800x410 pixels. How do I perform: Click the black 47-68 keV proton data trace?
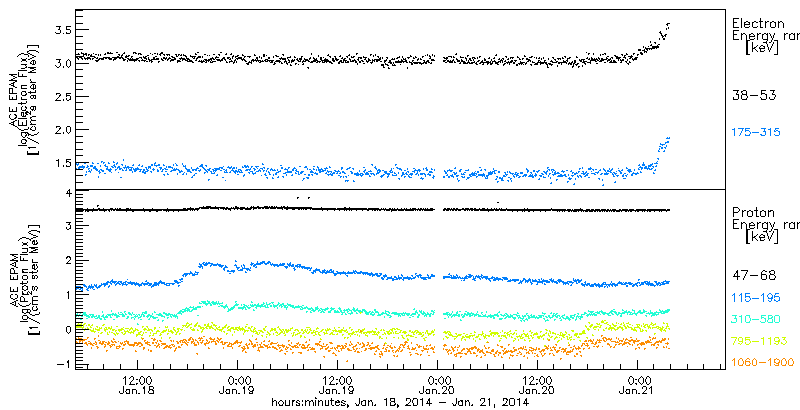point(372,209)
